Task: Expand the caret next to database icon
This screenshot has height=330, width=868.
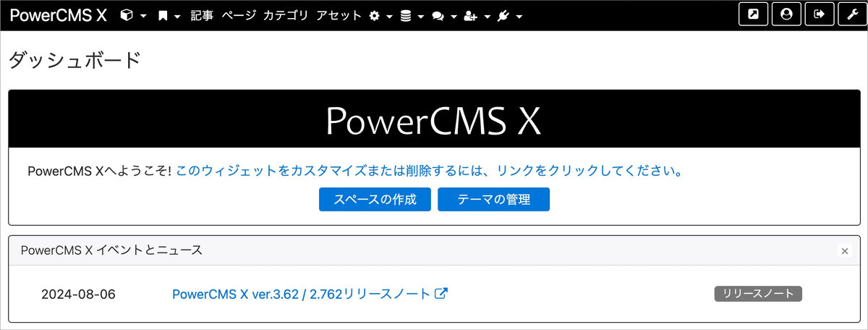Action: coord(420,16)
